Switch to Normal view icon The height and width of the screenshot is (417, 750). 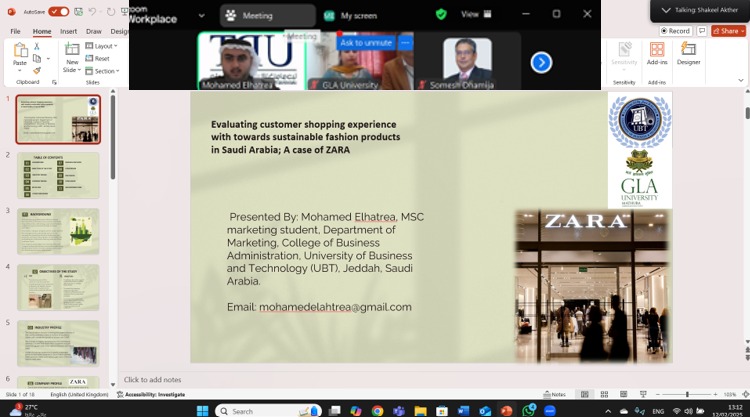(585, 395)
